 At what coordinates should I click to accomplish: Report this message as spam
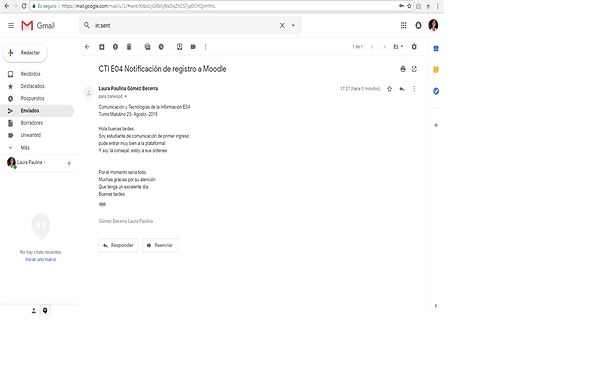[x=115, y=47]
